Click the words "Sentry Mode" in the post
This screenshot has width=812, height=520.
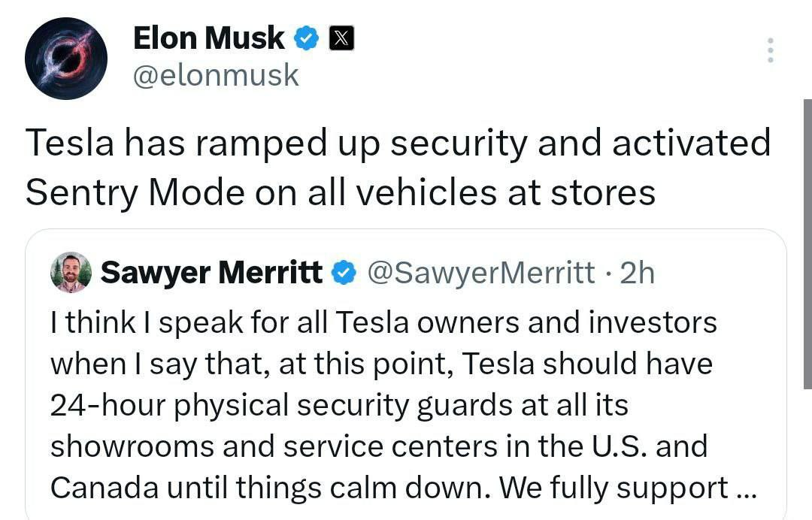pos(134,193)
